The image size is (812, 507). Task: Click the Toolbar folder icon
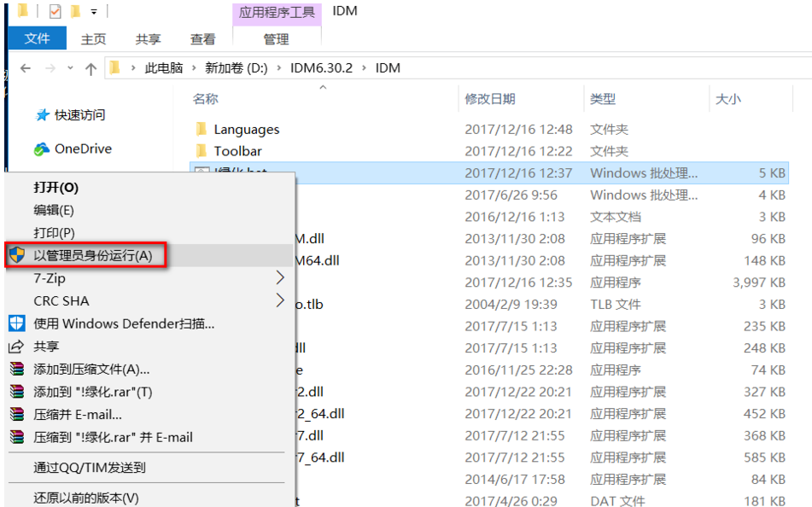(x=202, y=151)
